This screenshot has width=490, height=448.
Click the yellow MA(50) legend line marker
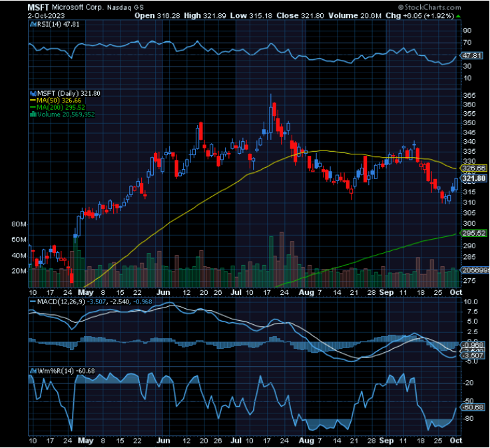coord(33,101)
